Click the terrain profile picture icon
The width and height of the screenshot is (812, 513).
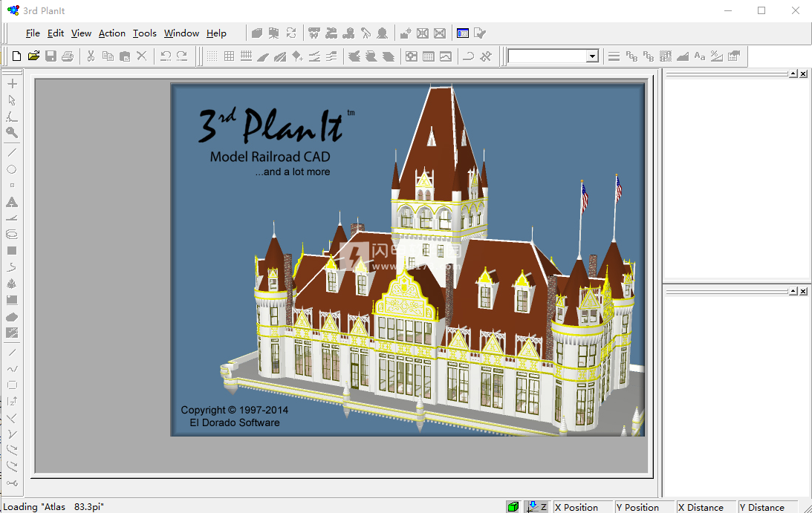point(446,56)
